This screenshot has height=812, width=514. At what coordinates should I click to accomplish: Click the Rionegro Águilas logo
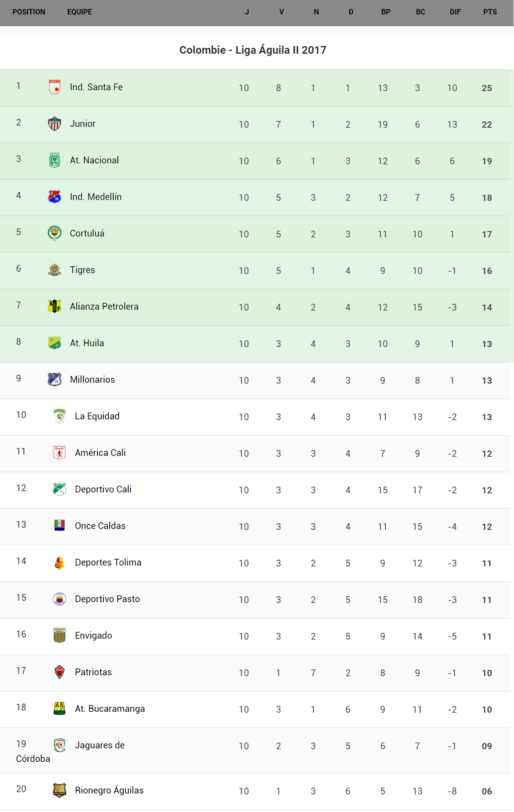60,790
